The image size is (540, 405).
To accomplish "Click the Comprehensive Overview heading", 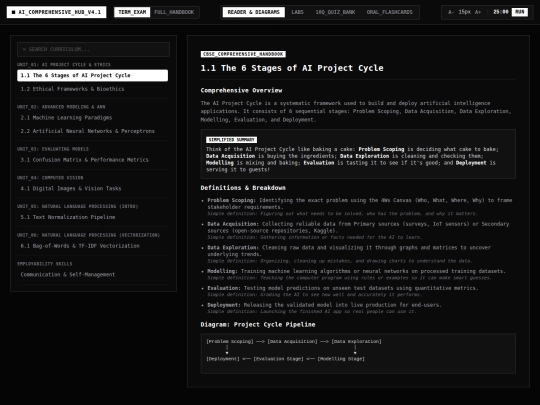I will [x=241, y=90].
